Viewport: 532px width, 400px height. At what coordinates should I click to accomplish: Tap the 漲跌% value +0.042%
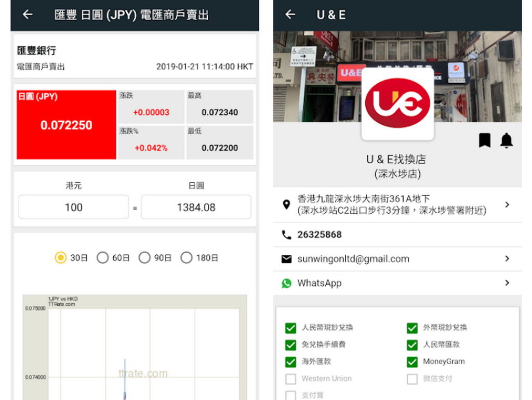tap(151, 148)
